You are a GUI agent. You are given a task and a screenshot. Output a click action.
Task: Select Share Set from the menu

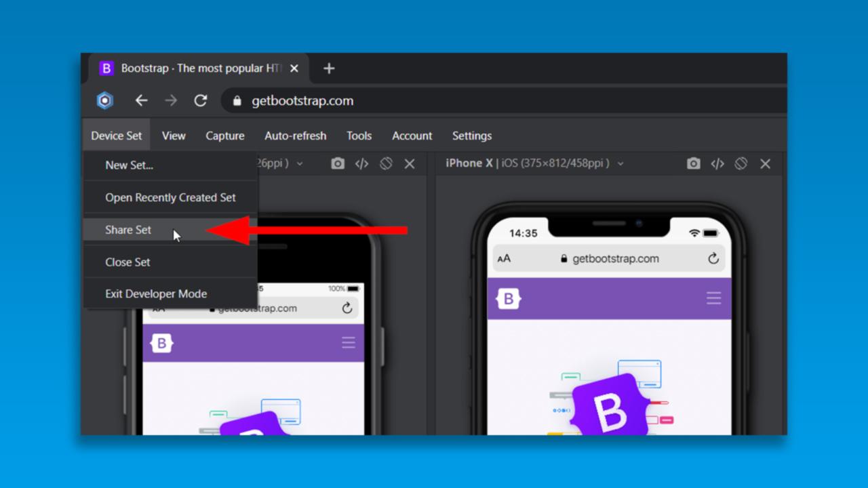click(x=127, y=230)
